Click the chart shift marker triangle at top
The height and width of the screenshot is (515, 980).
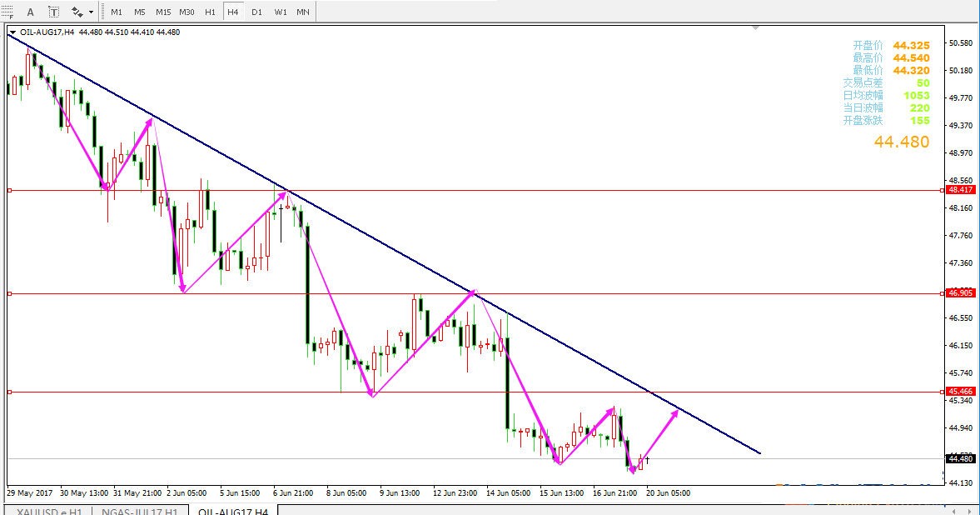click(x=756, y=28)
